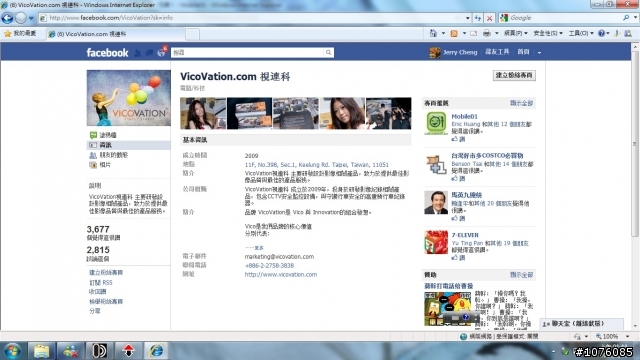This screenshot has width=640, height=360.
Task: Expand the RSS feeds dropdown arrow
Action: tap(464, 33)
